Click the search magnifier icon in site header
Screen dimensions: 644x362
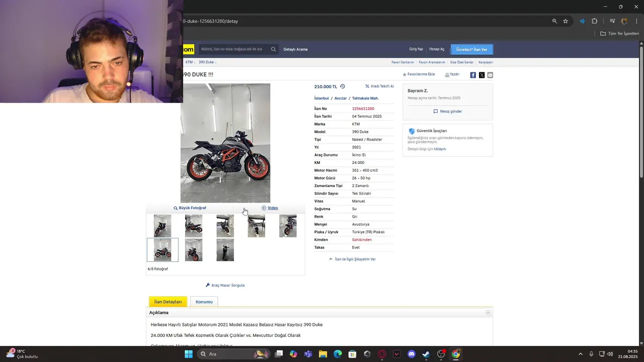(x=273, y=49)
